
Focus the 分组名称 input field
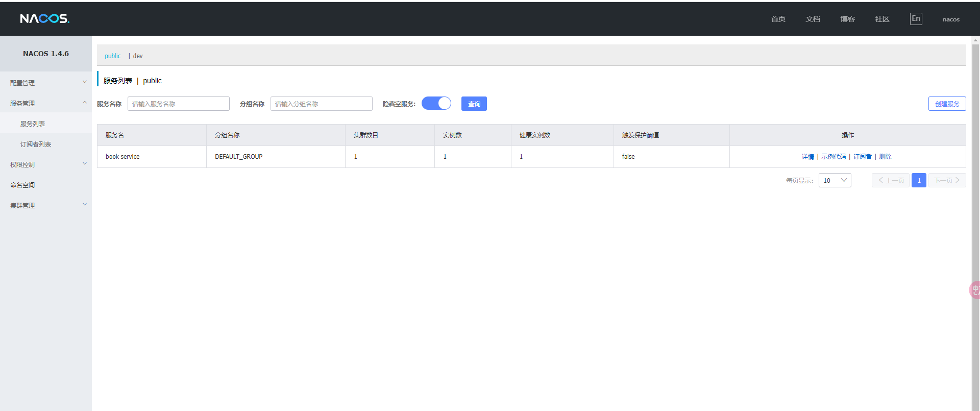point(321,104)
